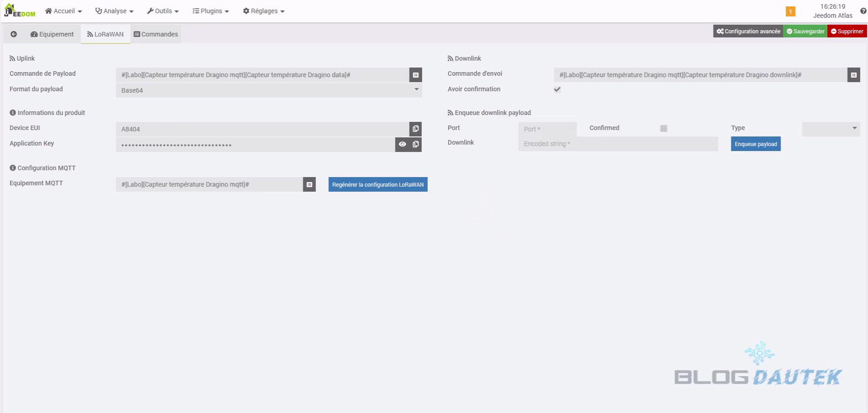Screen dimensions: 868x413
Task: Open command picker for Commande d'envoi
Action: pyautogui.click(x=853, y=75)
